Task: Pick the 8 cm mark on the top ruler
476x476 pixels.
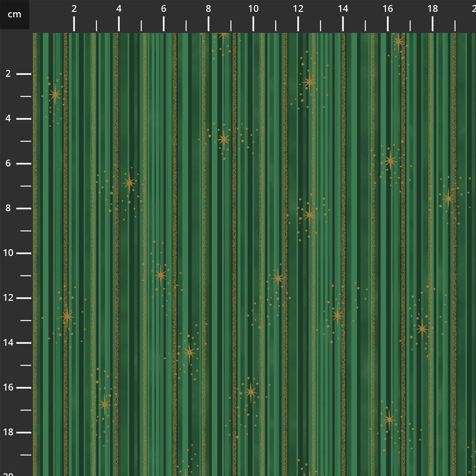Action: (209, 9)
